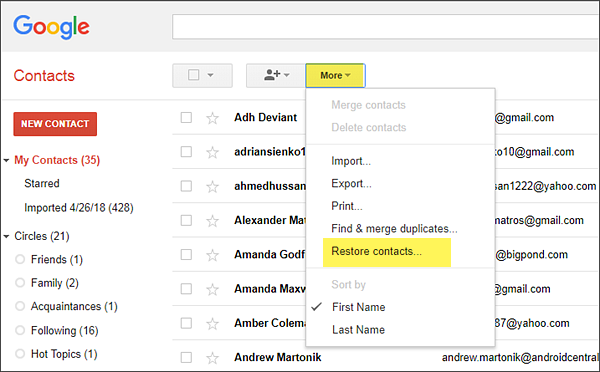Collapse the My Contacts group arrow

pos(6,160)
